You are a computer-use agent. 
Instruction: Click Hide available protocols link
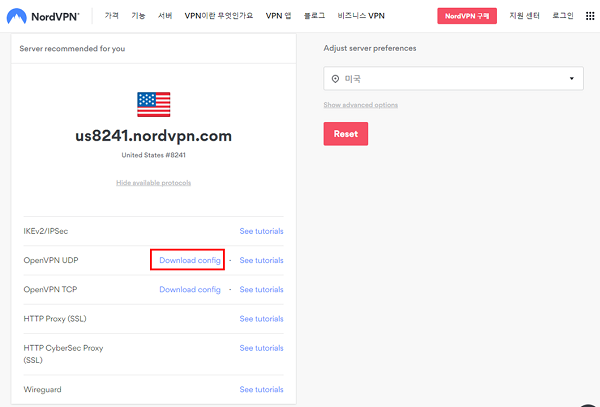pyautogui.click(x=153, y=183)
